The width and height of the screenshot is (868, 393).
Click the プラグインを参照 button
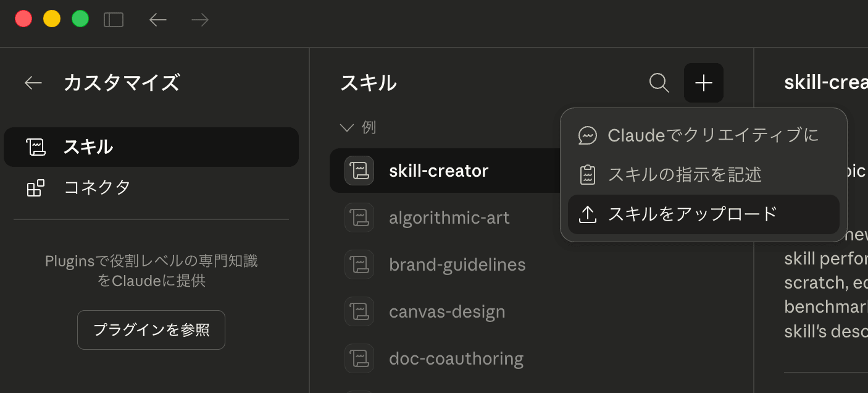click(x=151, y=330)
